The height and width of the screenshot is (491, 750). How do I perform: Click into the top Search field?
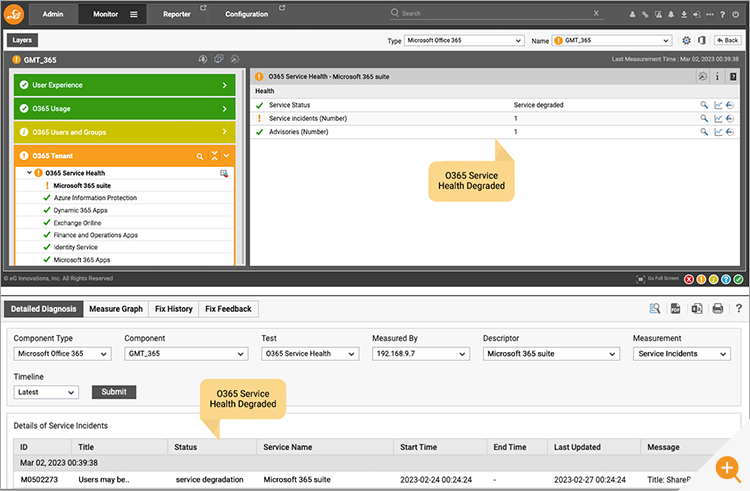pos(495,13)
